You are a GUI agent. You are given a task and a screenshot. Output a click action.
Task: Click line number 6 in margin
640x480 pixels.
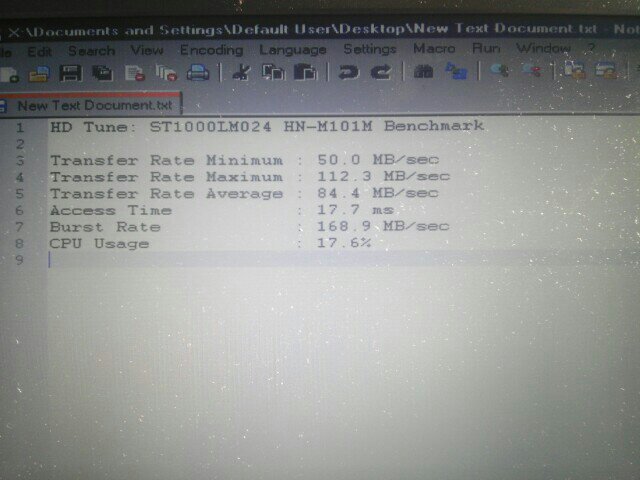pyautogui.click(x=20, y=211)
